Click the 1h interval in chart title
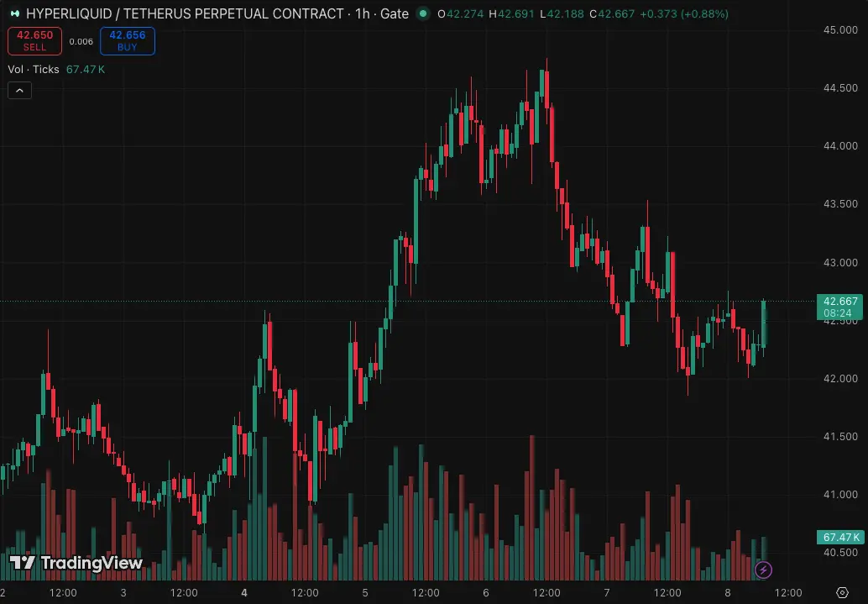The width and height of the screenshot is (868, 604). click(x=362, y=13)
